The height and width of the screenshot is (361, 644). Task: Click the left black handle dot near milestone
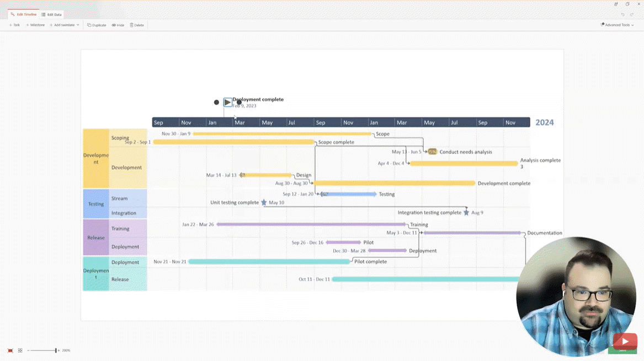(216, 102)
